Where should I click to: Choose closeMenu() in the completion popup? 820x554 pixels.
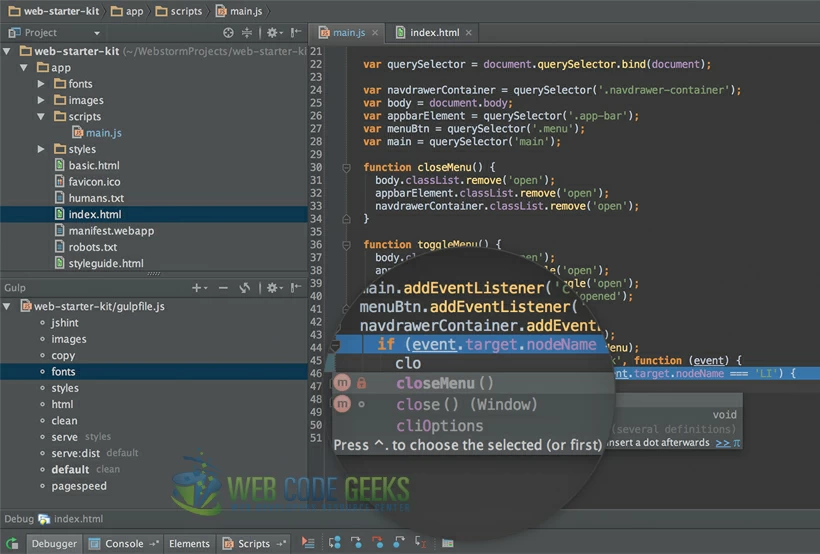tap(473, 383)
